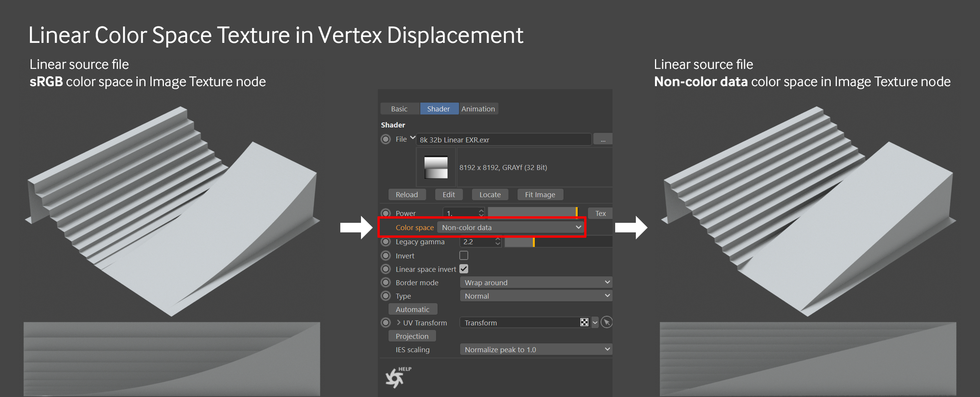Open the Border mode Wrap around dropdown
This screenshot has width=980, height=397.
pos(536,283)
